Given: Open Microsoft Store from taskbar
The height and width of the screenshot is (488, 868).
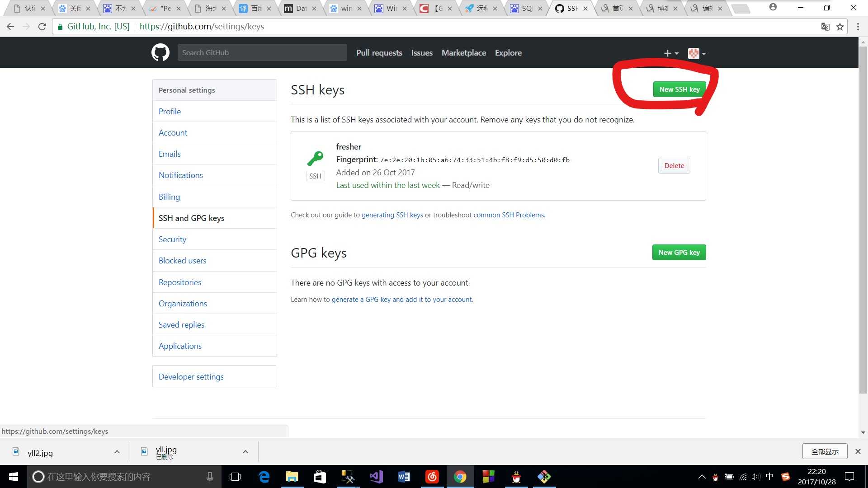Looking at the screenshot, I should click(x=320, y=477).
